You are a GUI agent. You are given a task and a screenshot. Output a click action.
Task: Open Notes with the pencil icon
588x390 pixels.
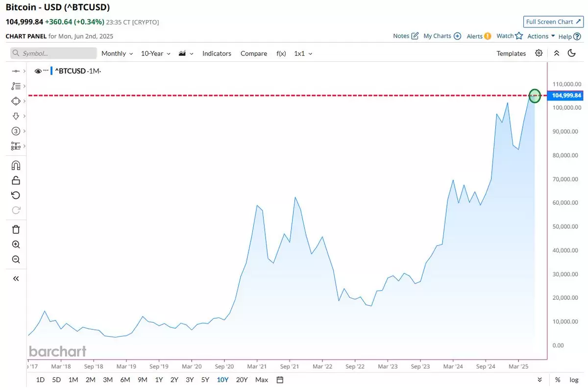click(x=415, y=36)
